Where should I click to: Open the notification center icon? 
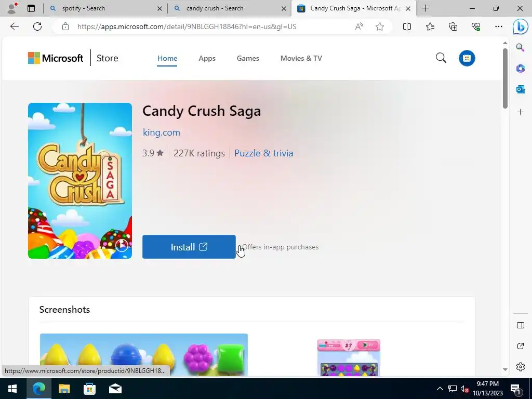(515, 389)
